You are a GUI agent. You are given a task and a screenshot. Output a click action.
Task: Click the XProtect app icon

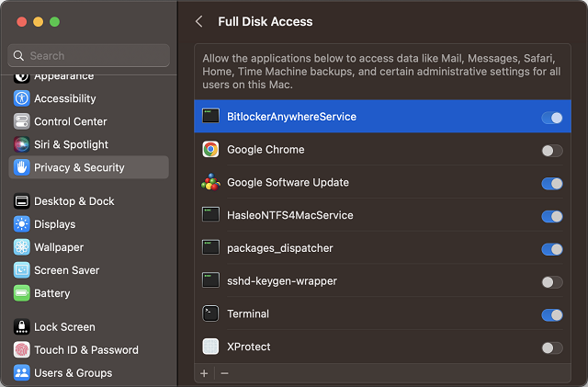pyautogui.click(x=210, y=347)
